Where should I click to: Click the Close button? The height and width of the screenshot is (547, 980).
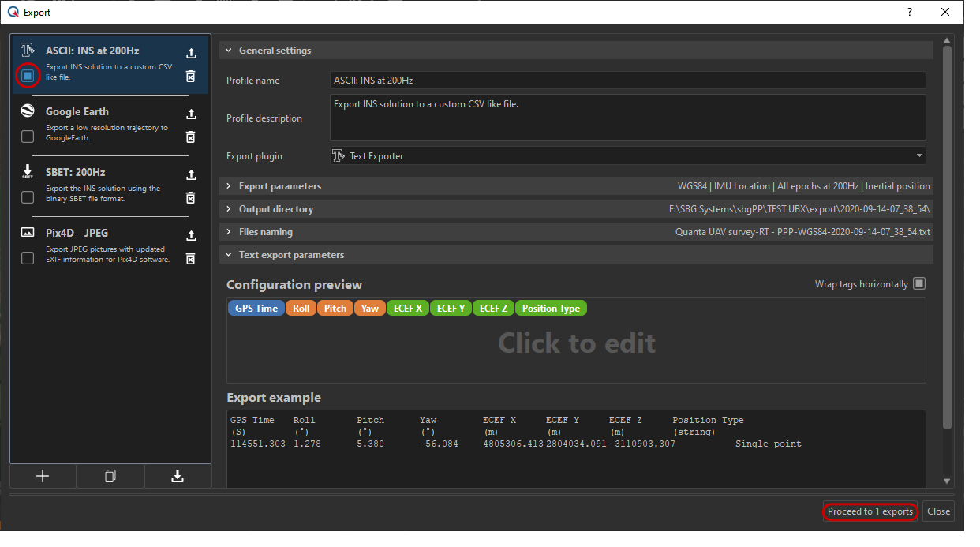coord(938,511)
